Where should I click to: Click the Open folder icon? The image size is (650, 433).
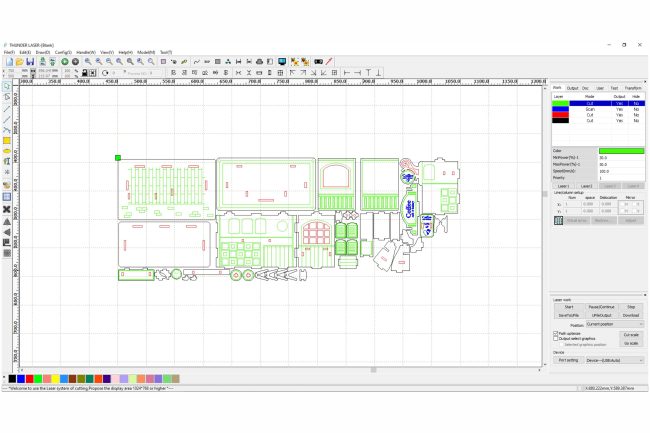coord(19,62)
